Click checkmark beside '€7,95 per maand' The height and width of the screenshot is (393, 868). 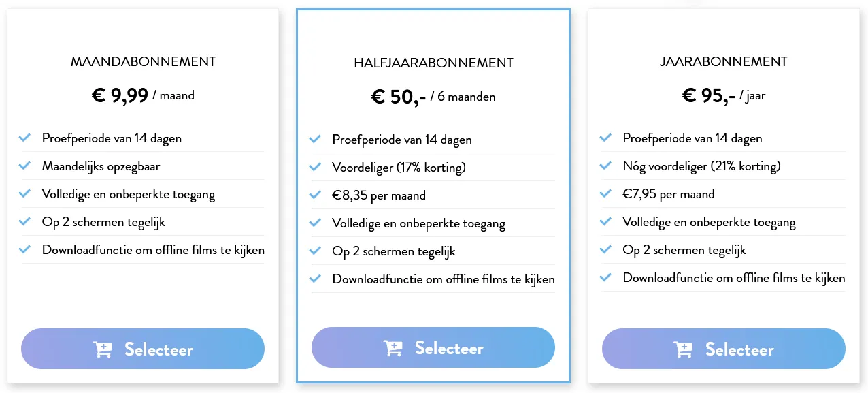pyautogui.click(x=605, y=193)
